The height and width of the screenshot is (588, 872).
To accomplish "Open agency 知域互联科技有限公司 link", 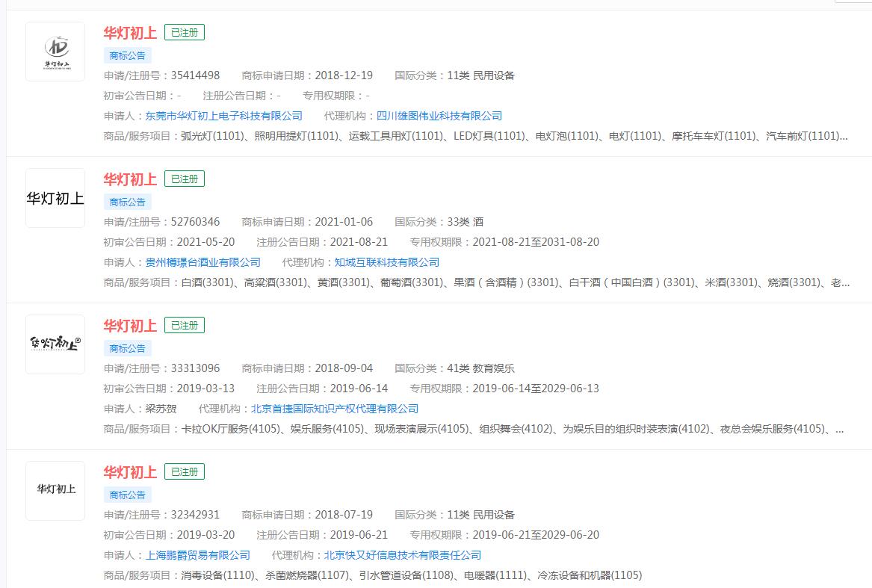I will pos(389,262).
